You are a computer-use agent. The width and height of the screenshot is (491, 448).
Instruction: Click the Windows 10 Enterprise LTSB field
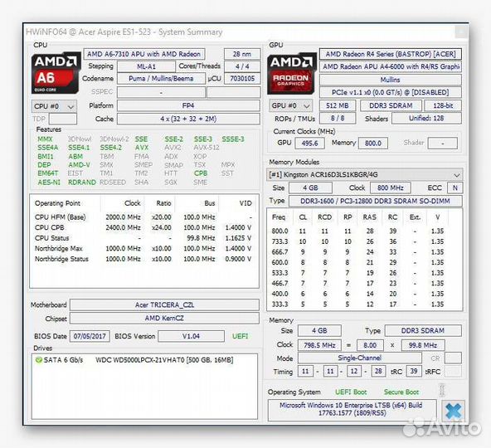tap(352, 410)
